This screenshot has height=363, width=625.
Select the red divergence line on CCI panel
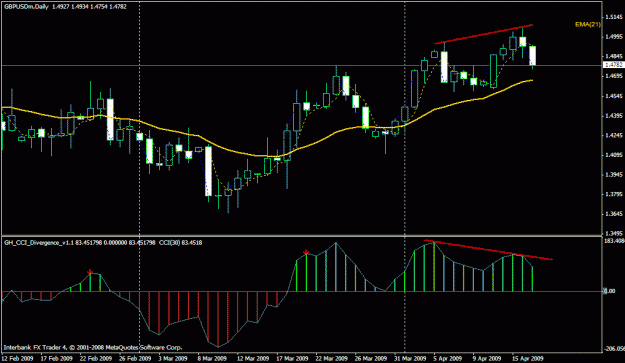(488, 250)
